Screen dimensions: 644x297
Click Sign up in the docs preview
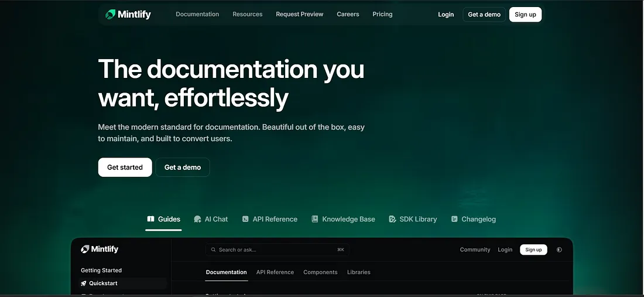533,250
